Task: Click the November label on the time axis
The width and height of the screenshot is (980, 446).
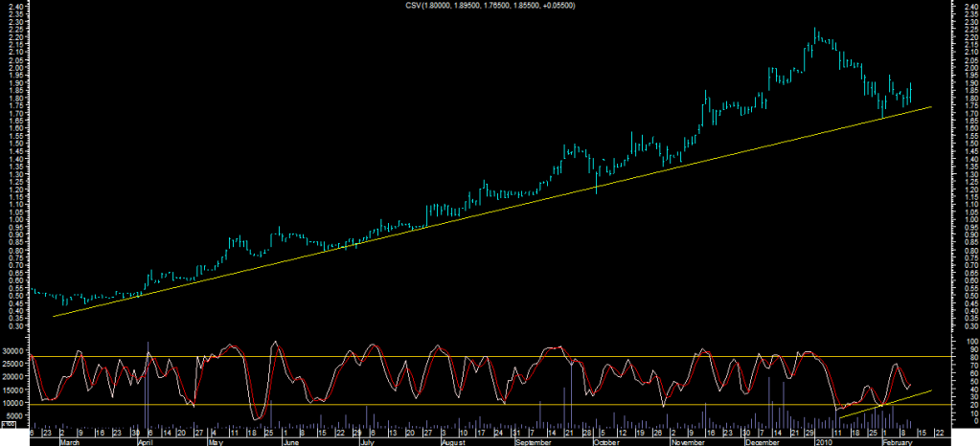Action: [686, 441]
